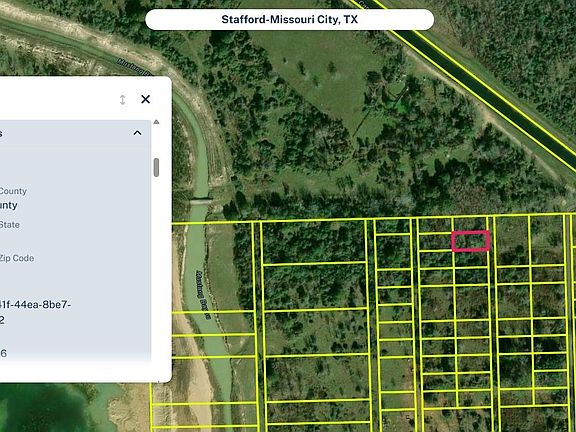Image resolution: width=576 pixels, height=432 pixels.
Task: Click the County field label
Action: point(13,191)
